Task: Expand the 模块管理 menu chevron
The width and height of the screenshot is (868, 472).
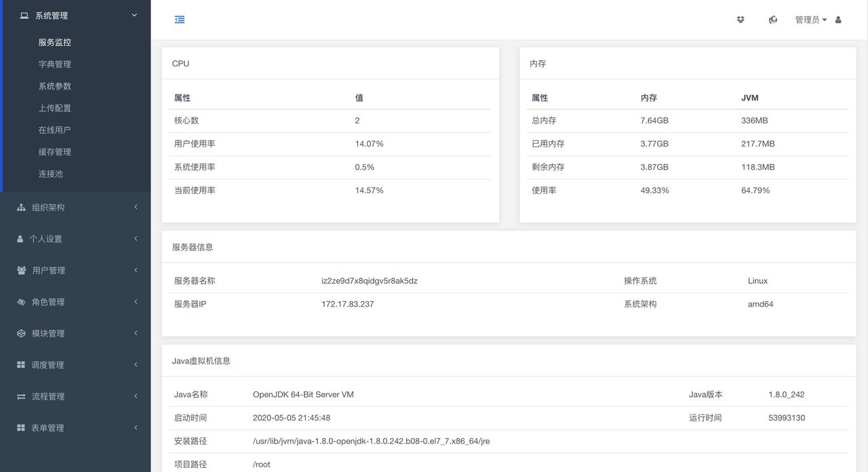Action: [136, 333]
